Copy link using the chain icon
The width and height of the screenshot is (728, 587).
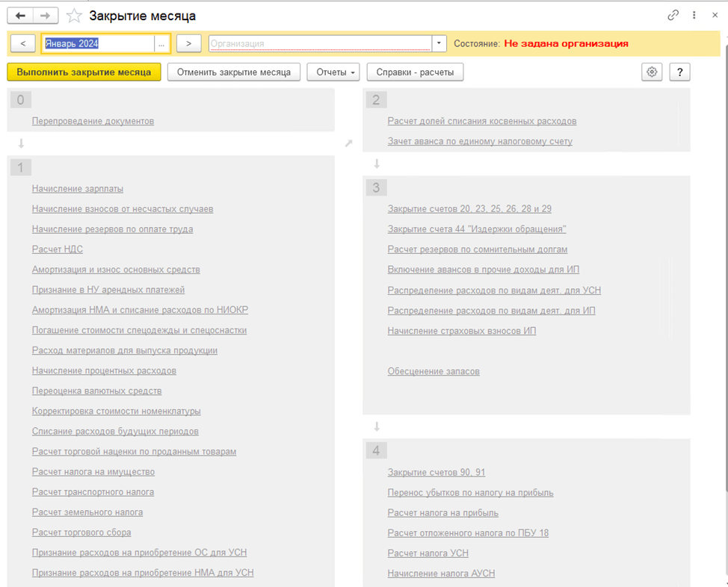(673, 15)
